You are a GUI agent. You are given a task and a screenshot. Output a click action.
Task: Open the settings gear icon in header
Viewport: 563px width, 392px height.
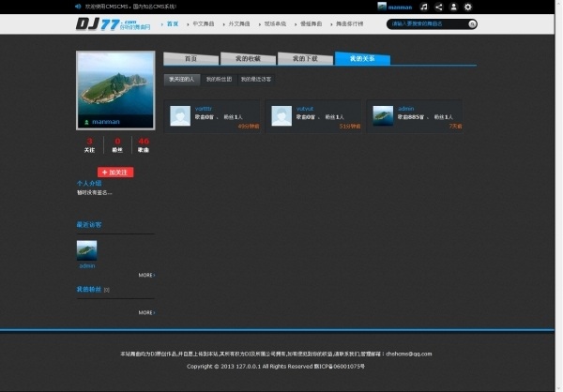pos(468,7)
